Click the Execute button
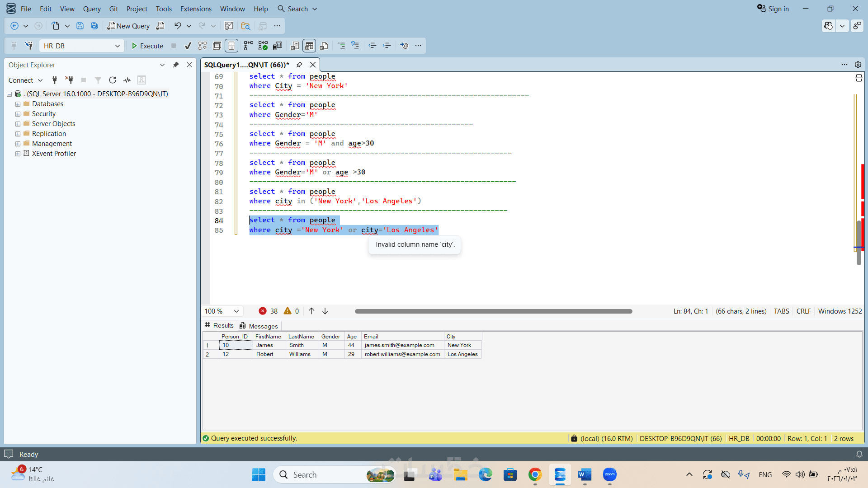The image size is (868, 488). 147,46
